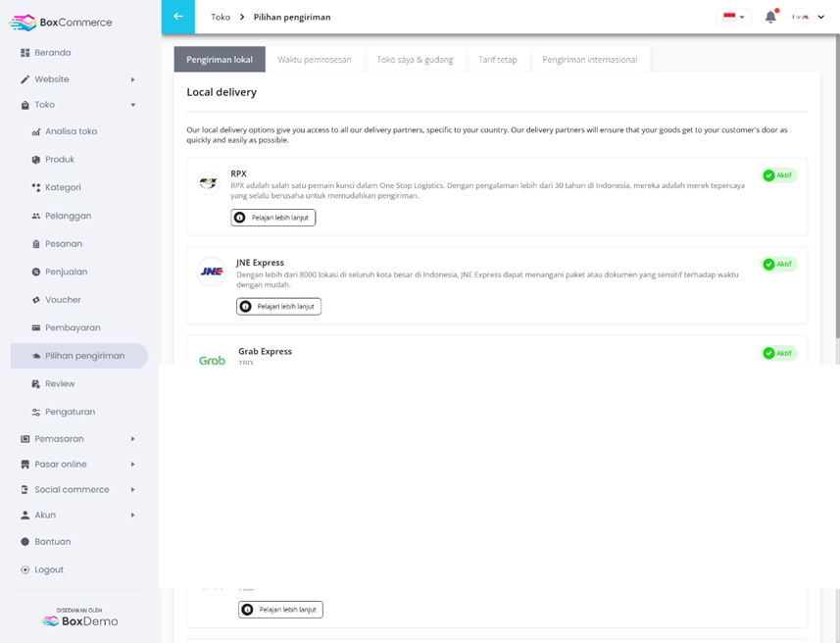This screenshot has width=840, height=643.
Task: Select Pilihan pengiriman menu item
Action: pyautogui.click(x=79, y=356)
